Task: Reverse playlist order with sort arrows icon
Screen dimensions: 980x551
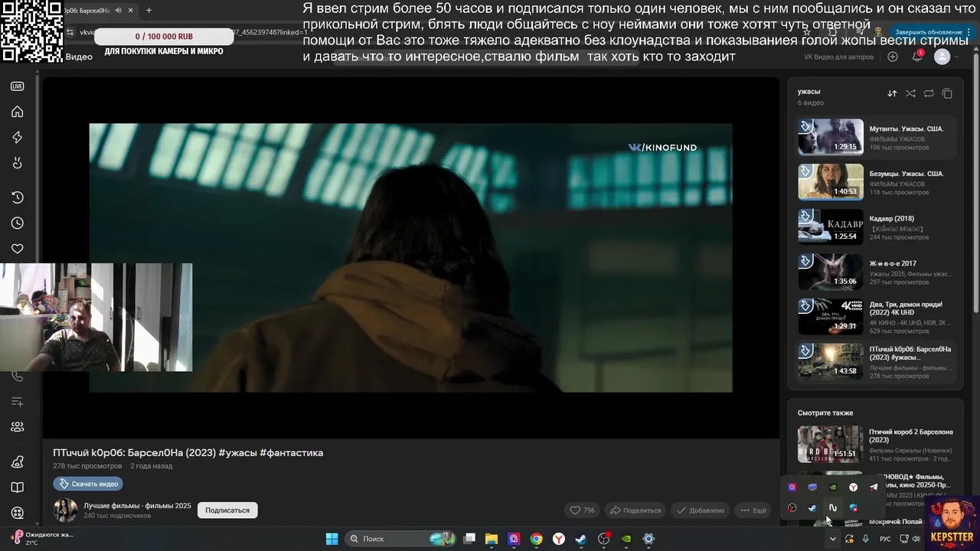Action: pos(892,93)
